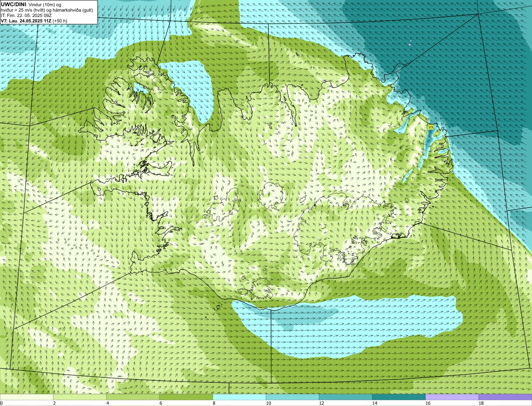This screenshot has height=406, width=532.
Task: Click the legend scale label '0'
Action: coord(1,403)
